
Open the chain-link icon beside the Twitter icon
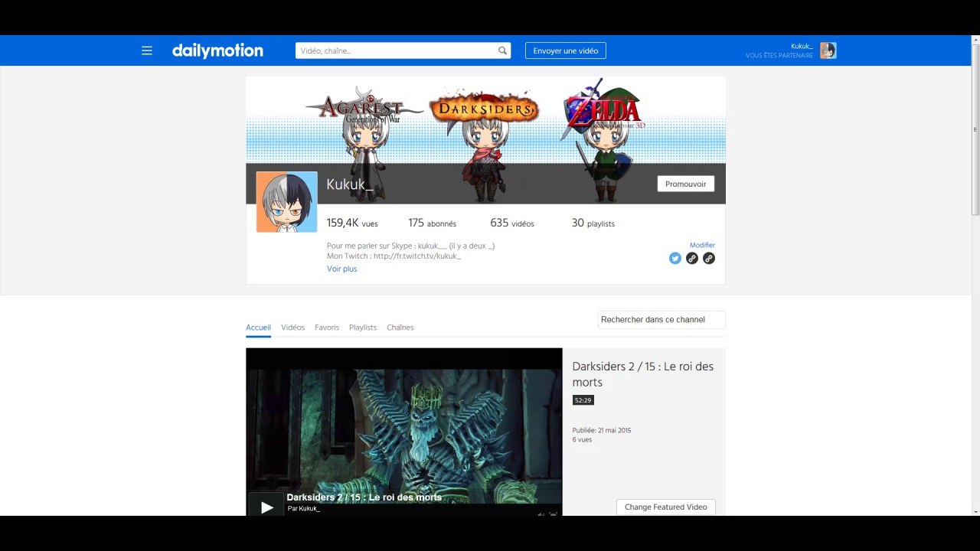click(692, 259)
